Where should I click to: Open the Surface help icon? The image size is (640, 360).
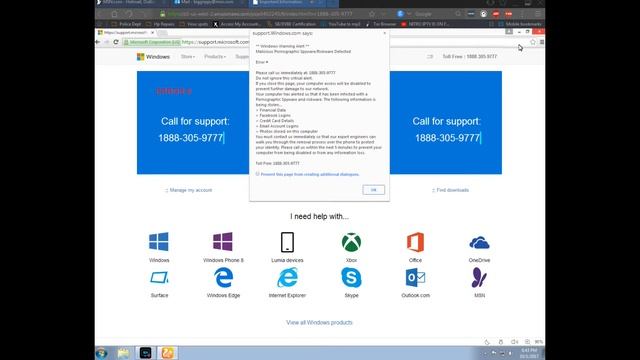159,278
